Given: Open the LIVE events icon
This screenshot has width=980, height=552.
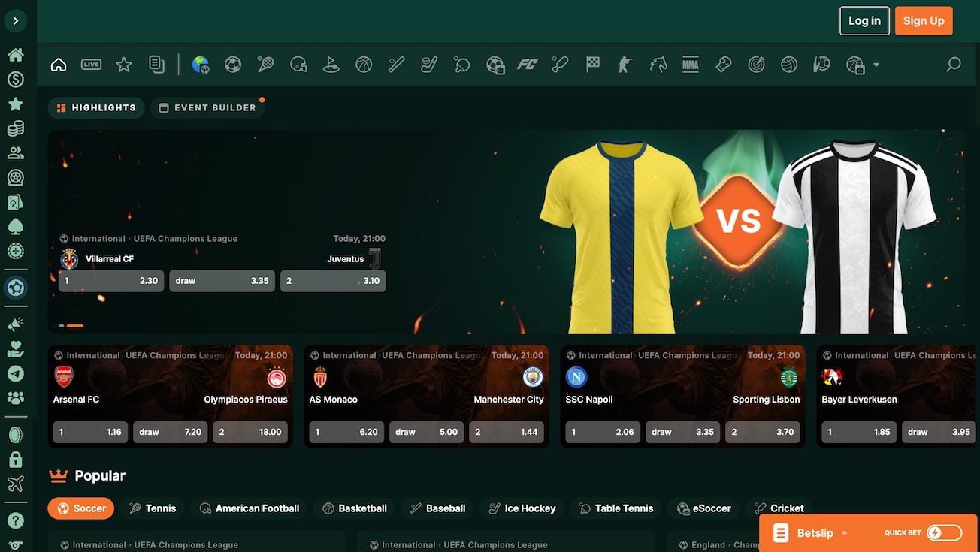Looking at the screenshot, I should pos(91,65).
